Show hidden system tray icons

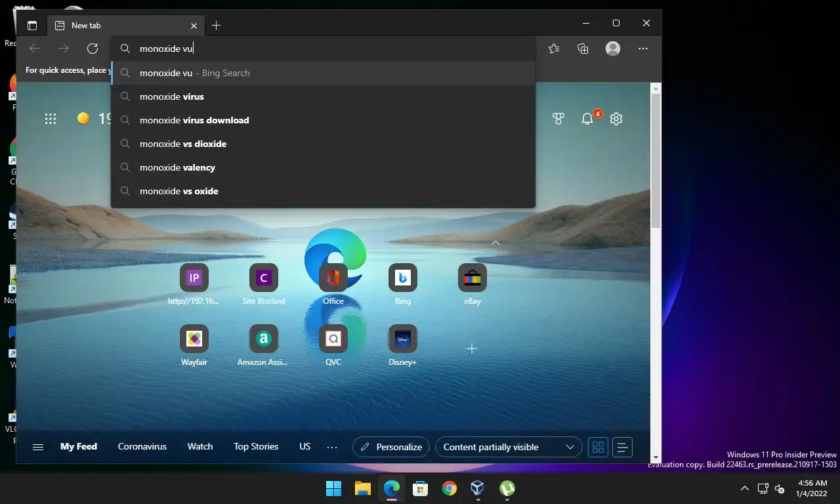[x=744, y=488]
